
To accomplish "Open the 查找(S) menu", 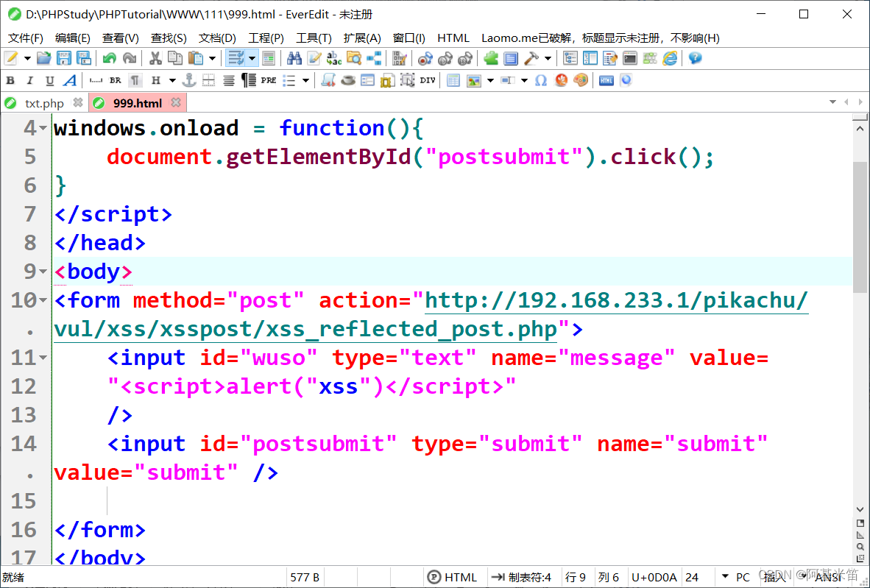I will [x=169, y=38].
